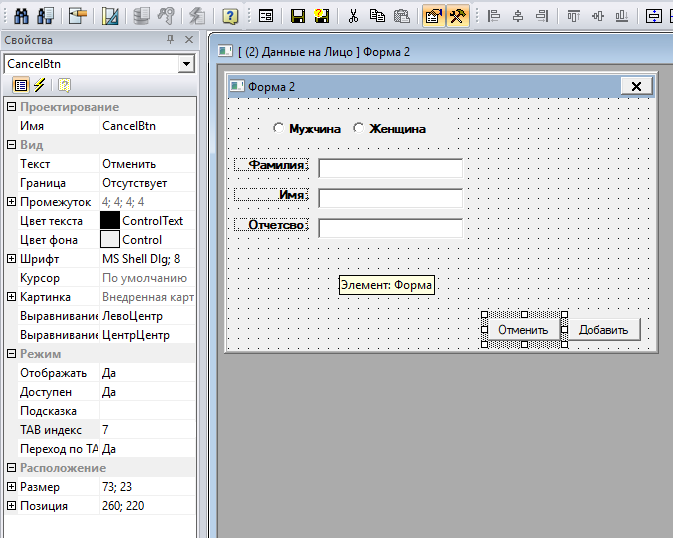Select the Отчетсво label on form
Image resolution: width=673 pixels, height=538 pixels.
coord(271,225)
